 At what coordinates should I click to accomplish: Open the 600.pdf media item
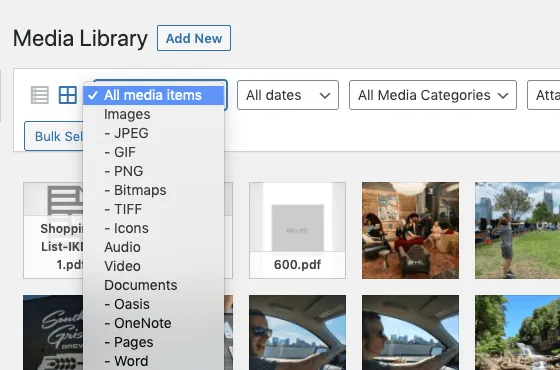[298, 230]
